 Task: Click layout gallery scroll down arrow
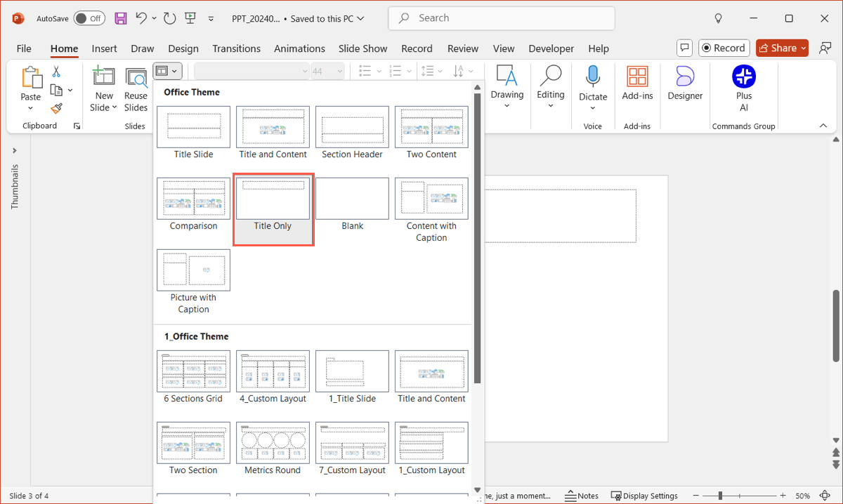478,489
